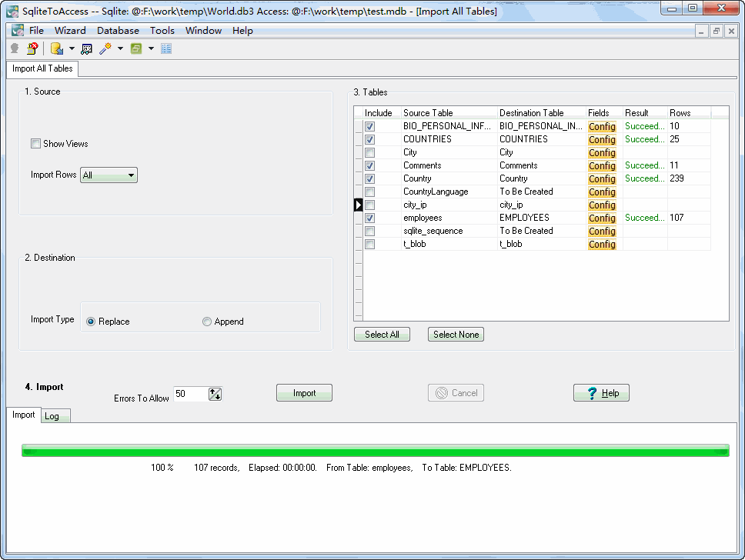Click the Source Table column header
The width and height of the screenshot is (745, 560).
click(x=449, y=113)
